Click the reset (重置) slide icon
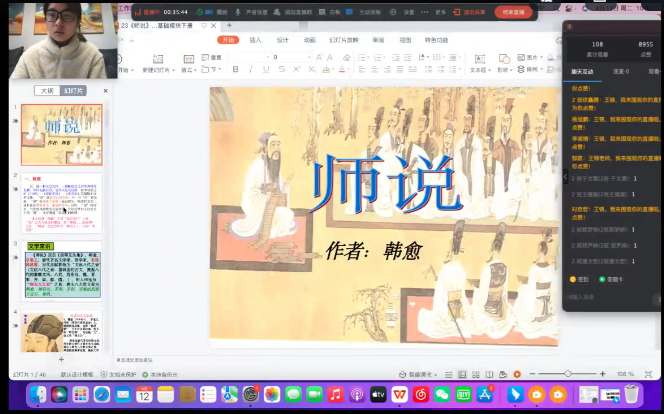Viewport: 664px width, 414px height. (205, 57)
